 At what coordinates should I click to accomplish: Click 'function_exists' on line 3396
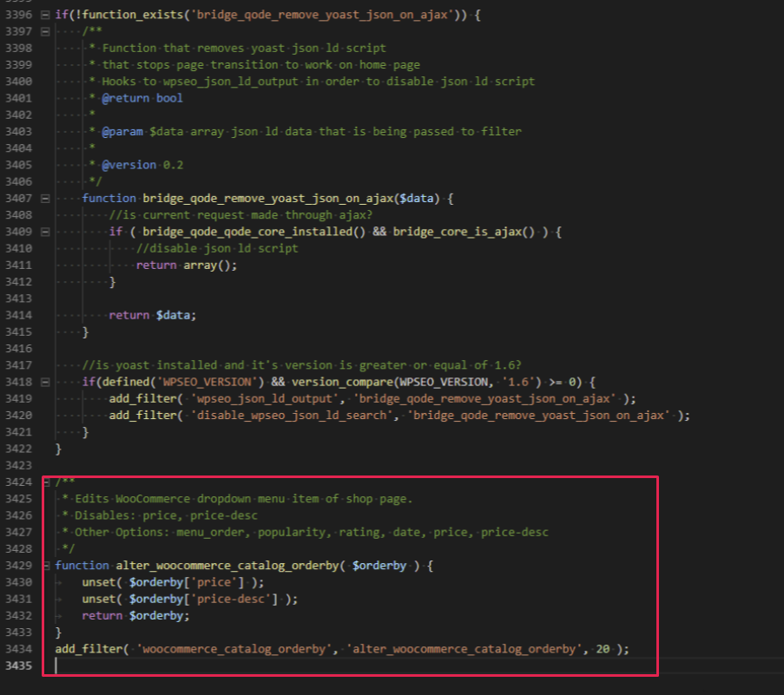tap(133, 15)
